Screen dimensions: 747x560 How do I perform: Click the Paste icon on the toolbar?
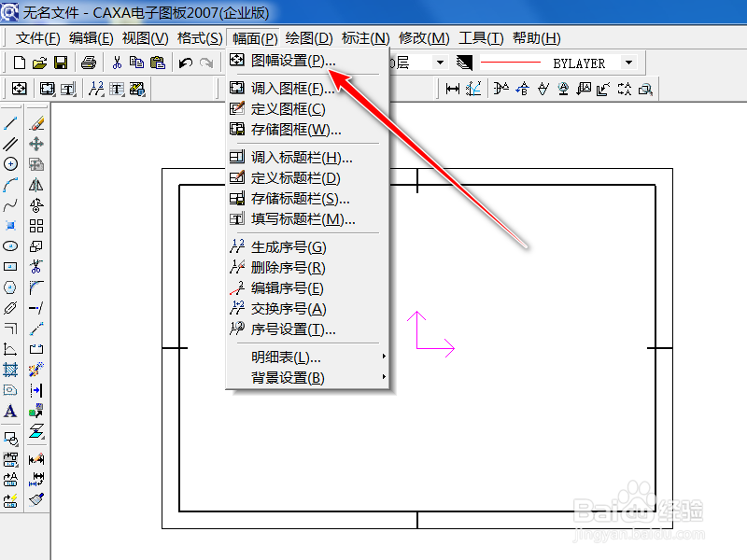point(156,62)
